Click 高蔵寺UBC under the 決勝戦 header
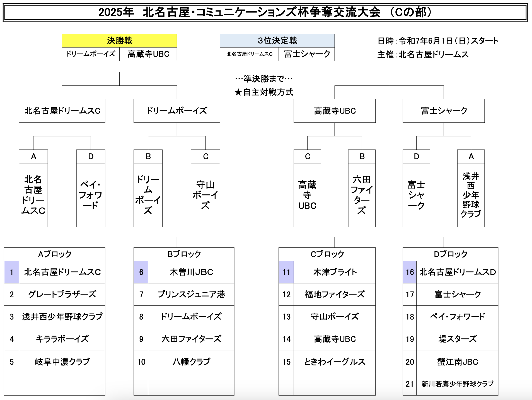 (x=148, y=54)
